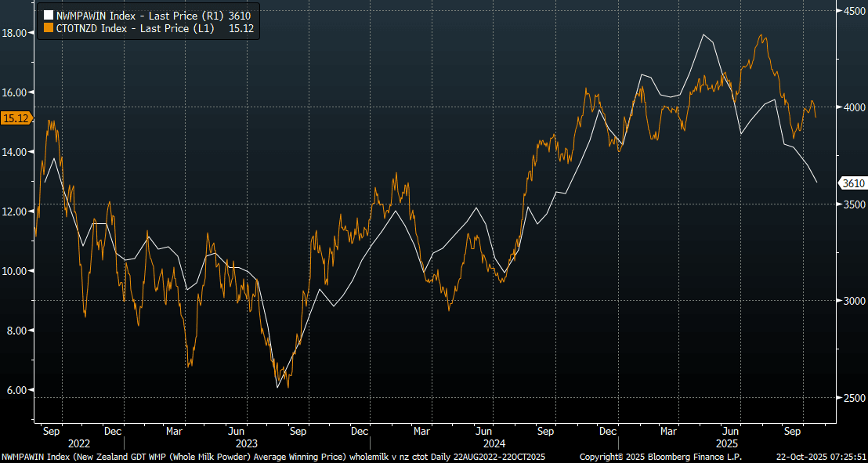Click the 22-Oct-2025 07:25:51 timestamp

coord(819,456)
